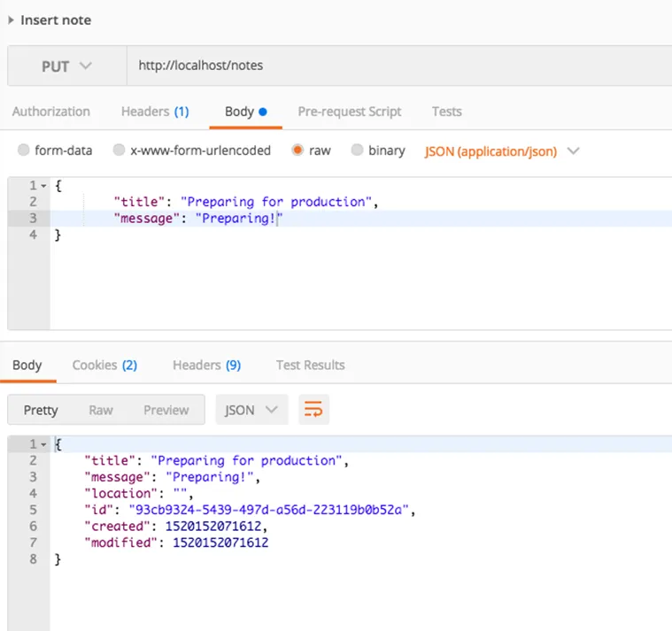Viewport: 672px width, 631px height.
Task: Open the response Headers (9) tab
Action: point(206,365)
